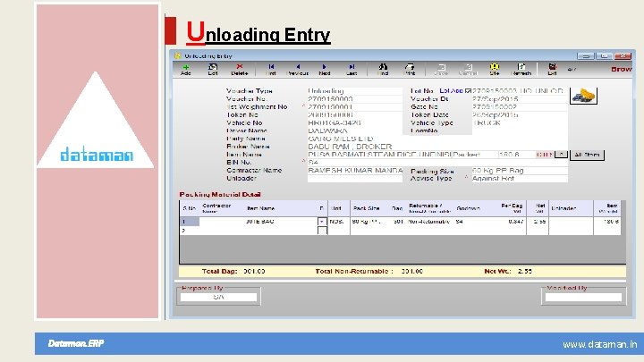This screenshot has height=362, width=644.
Task: Click the empty Unloader field
Action: pyautogui.click(x=355, y=179)
